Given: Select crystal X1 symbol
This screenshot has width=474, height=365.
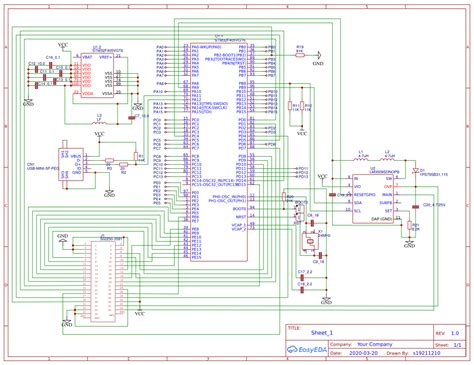Looking at the screenshot, I should 310,241.
